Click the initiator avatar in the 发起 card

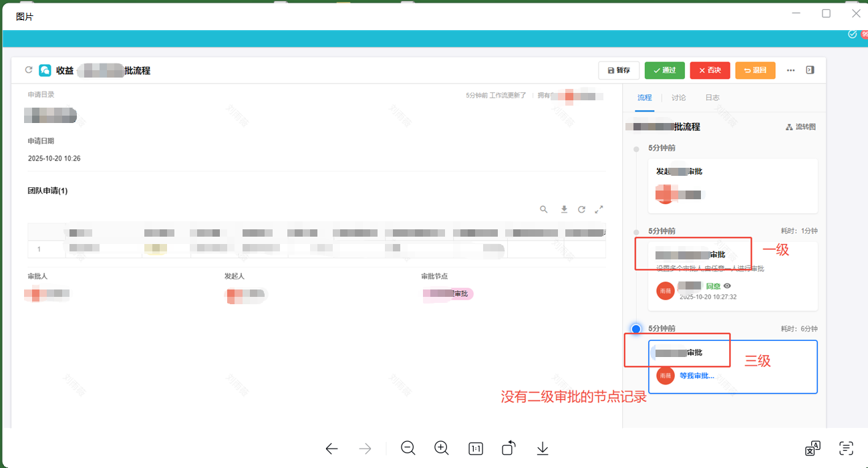click(x=666, y=195)
